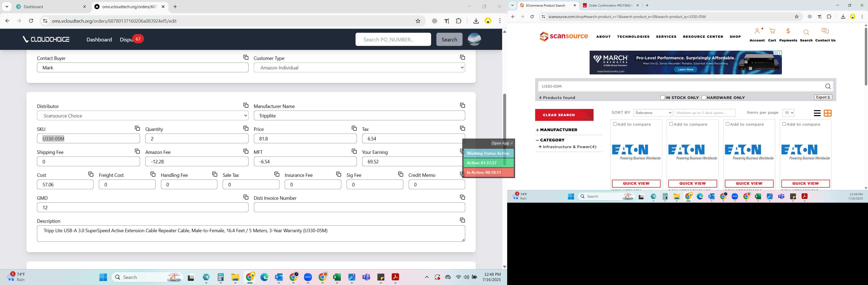Screen dimensions: 868x285
Task: Copy the Sig Fee value
Action: pos(400,174)
